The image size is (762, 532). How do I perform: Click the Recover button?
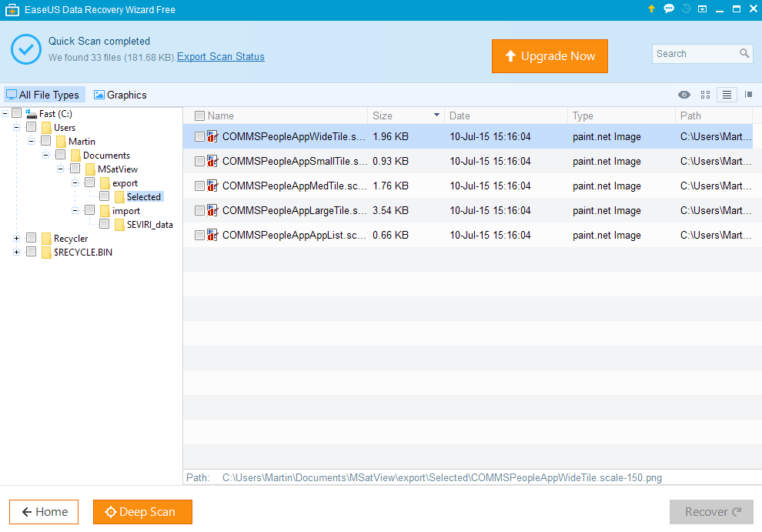click(711, 512)
